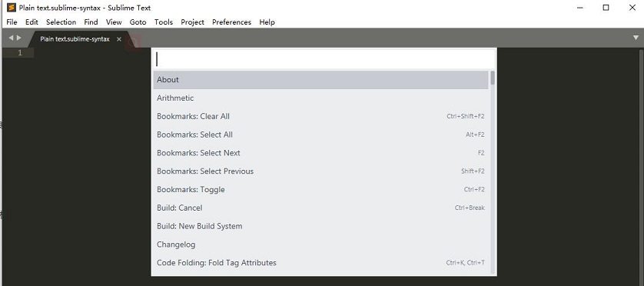Select Code Folding: Fold Tag Attributes
This screenshot has height=286, width=644.
[x=320, y=263]
